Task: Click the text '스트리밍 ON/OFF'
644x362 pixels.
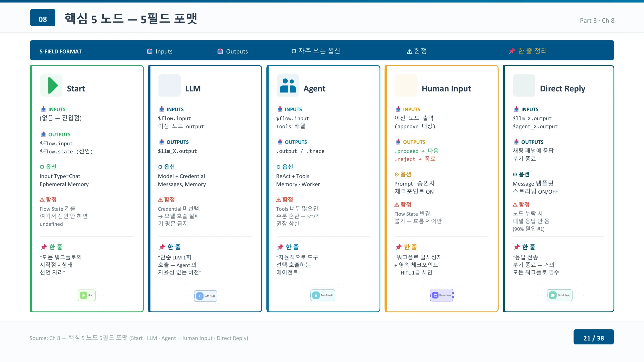Action: pos(535,192)
